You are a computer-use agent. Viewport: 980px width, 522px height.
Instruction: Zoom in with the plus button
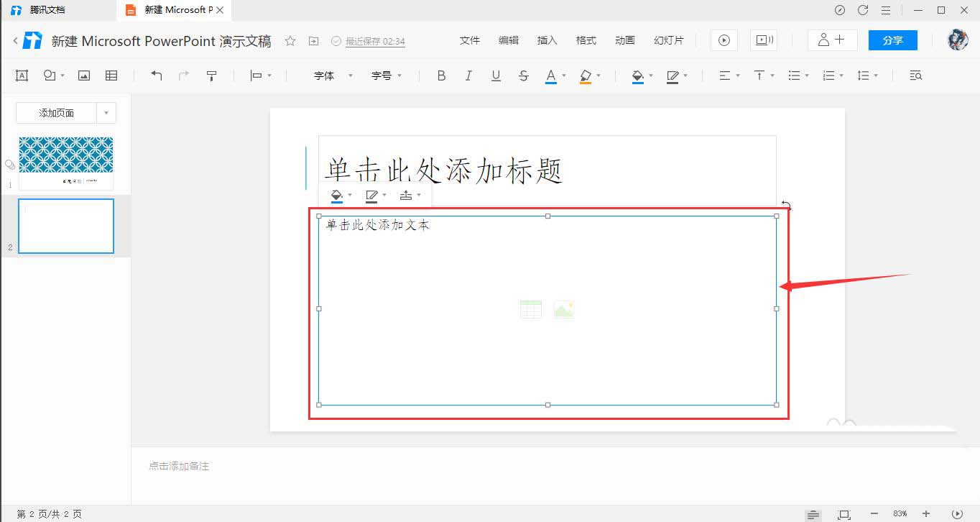tap(926, 514)
